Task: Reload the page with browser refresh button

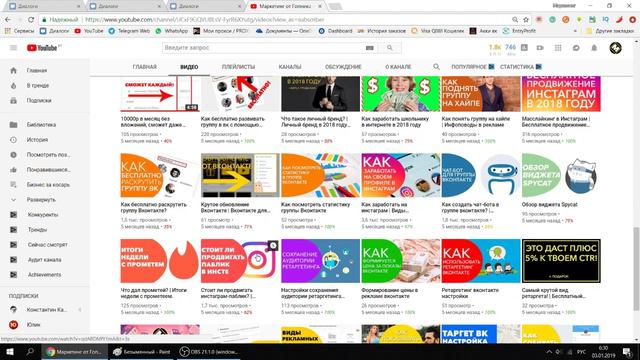Action: [x=31, y=19]
